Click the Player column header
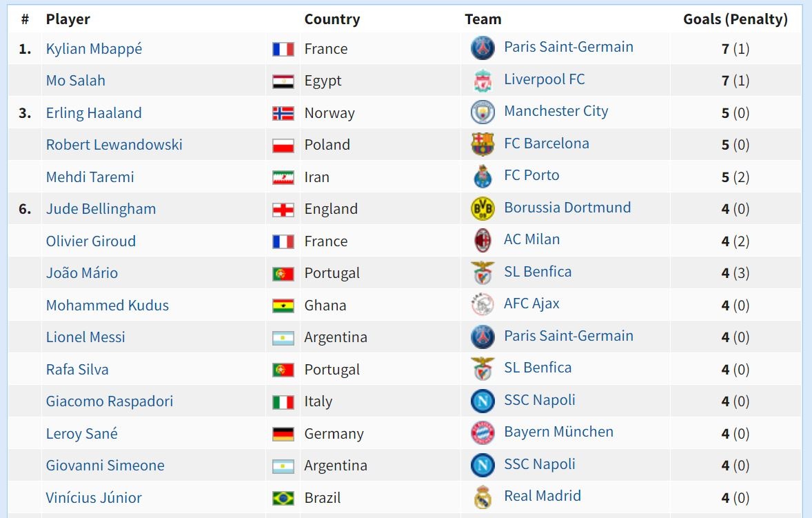812x518 pixels. (68, 19)
